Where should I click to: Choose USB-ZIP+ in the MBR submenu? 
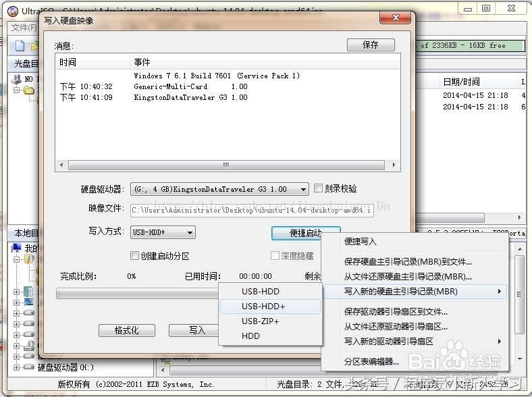pyautogui.click(x=270, y=321)
